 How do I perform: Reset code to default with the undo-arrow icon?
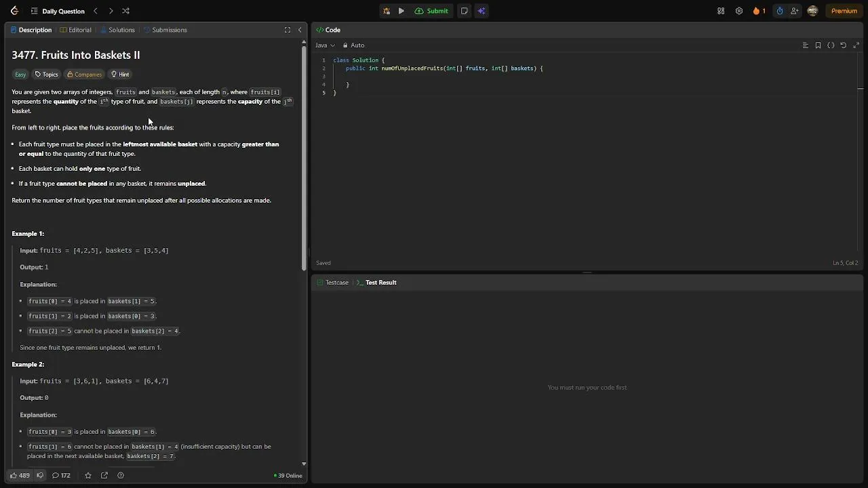[844, 45]
